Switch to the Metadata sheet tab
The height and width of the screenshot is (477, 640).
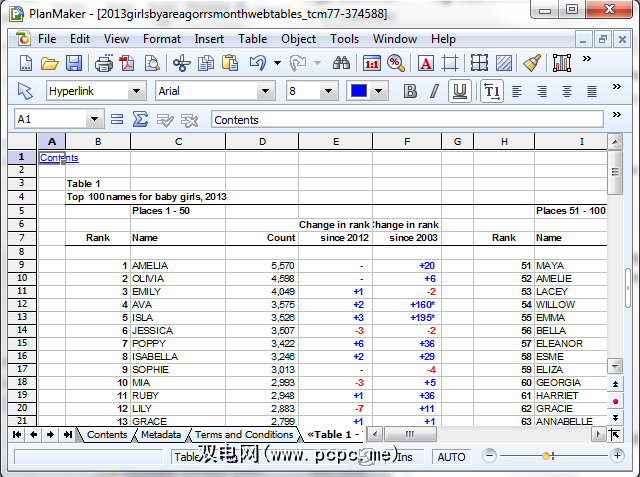(x=160, y=435)
